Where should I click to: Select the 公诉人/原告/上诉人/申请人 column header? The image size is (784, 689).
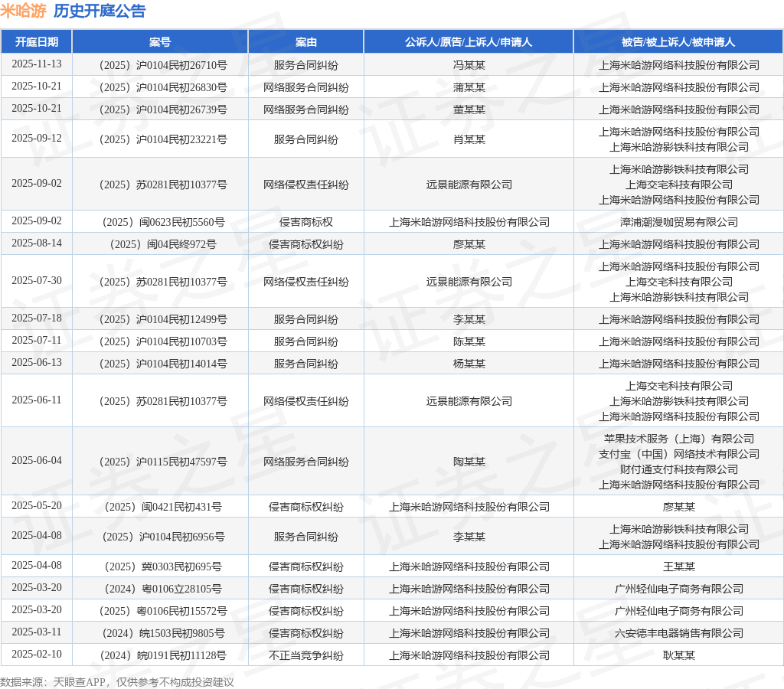pos(469,42)
